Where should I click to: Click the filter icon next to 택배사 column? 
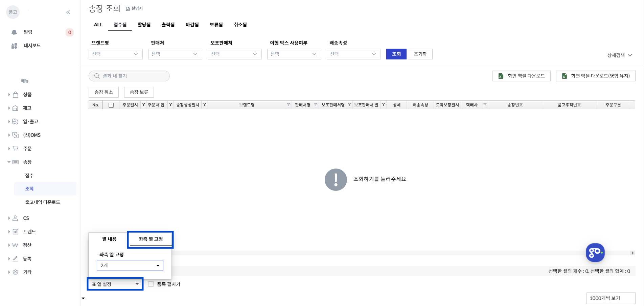click(x=485, y=105)
